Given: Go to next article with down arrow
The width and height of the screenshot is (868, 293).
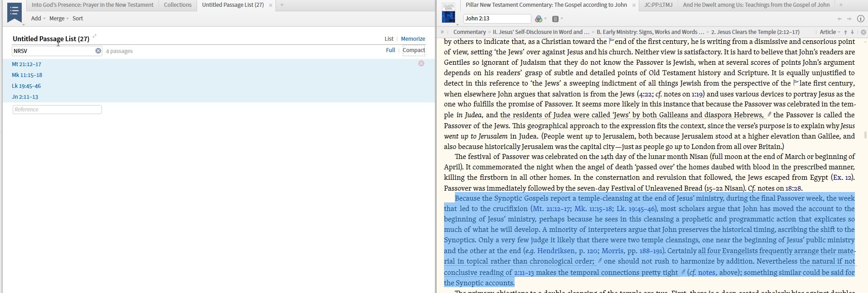Looking at the screenshot, I should tap(852, 32).
